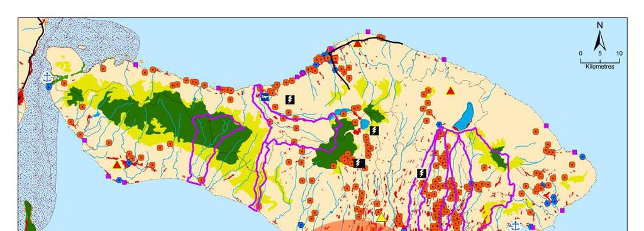Select the lightning icon left of purple catchments
644x231 pixels.
[x=421, y=174]
